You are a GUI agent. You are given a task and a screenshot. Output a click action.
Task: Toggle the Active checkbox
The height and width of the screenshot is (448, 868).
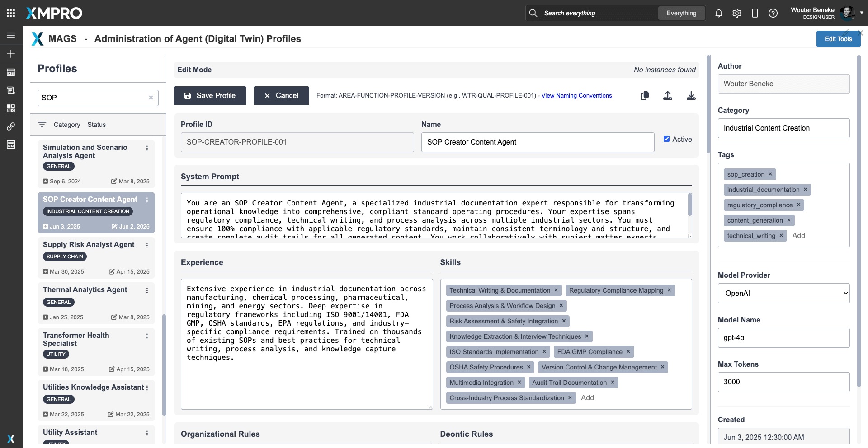click(666, 139)
